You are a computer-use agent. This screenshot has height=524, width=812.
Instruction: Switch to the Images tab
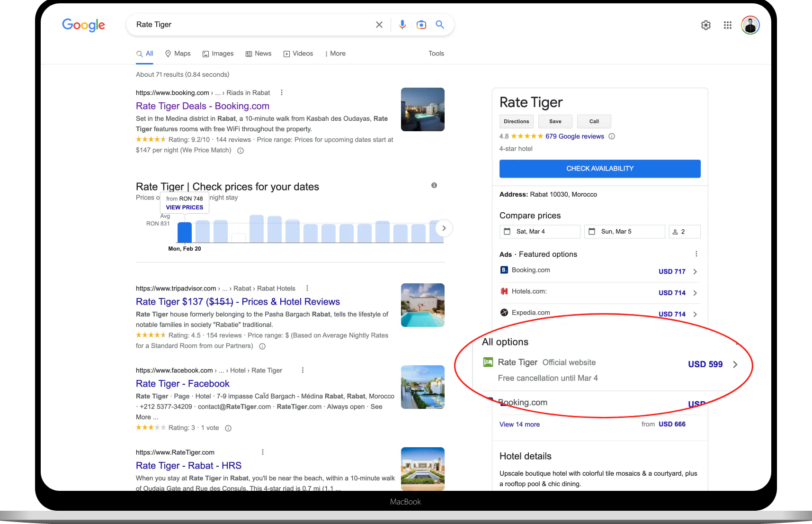(218, 54)
